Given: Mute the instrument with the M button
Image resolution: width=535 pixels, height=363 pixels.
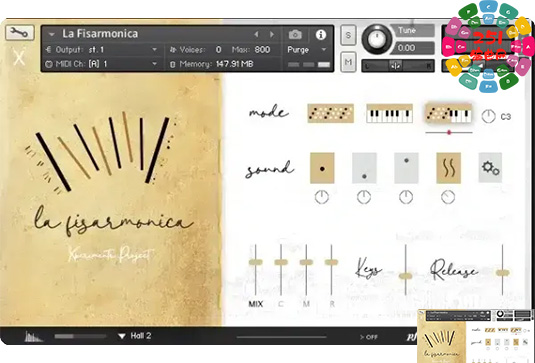Looking at the screenshot, I should 348,62.
